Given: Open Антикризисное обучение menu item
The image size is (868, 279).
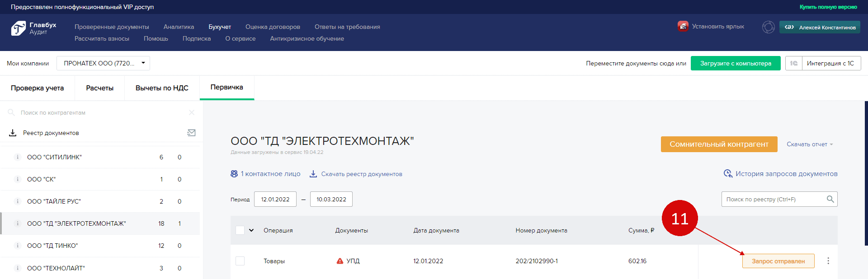Looking at the screenshot, I should pos(307,38).
